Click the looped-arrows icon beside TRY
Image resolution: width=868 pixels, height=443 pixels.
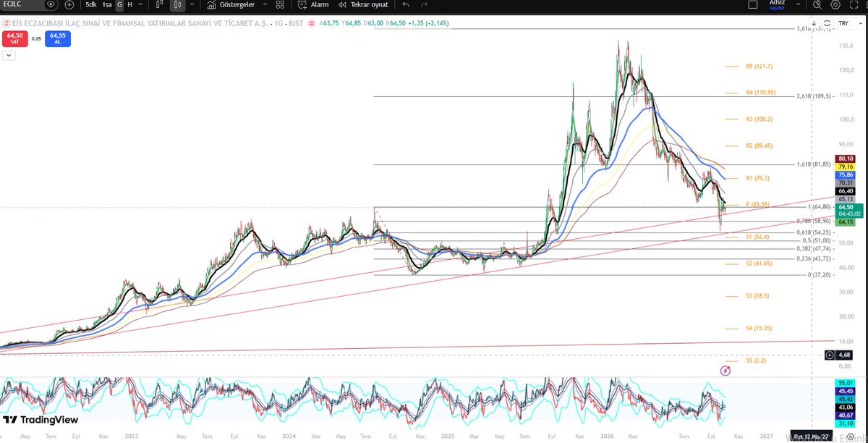click(826, 23)
